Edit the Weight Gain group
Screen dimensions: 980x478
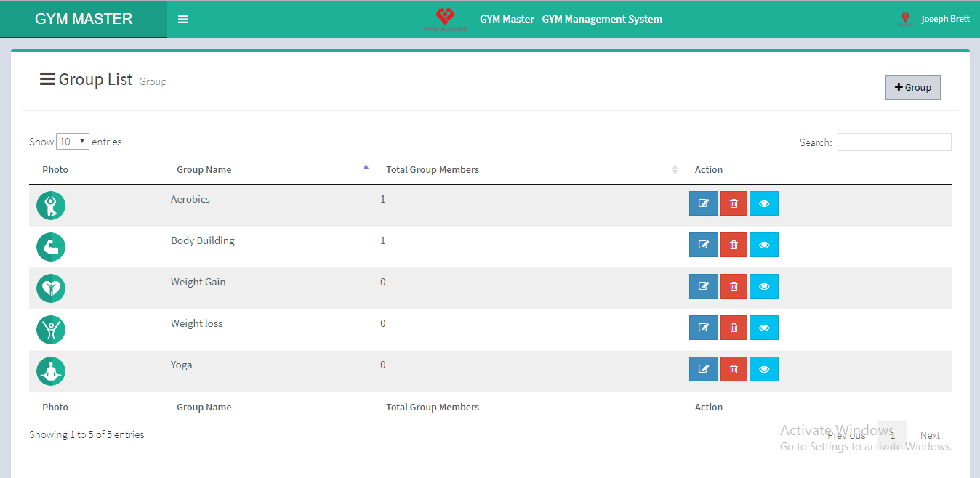point(703,286)
